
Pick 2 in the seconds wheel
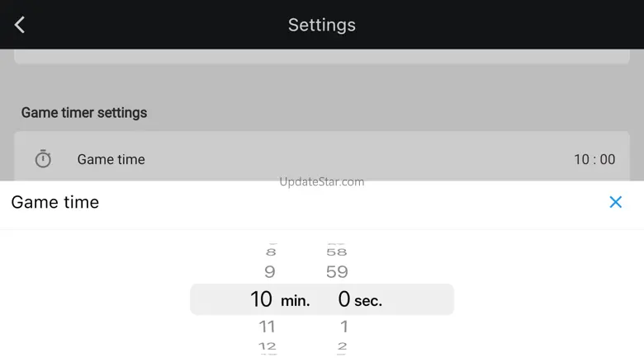(x=342, y=346)
